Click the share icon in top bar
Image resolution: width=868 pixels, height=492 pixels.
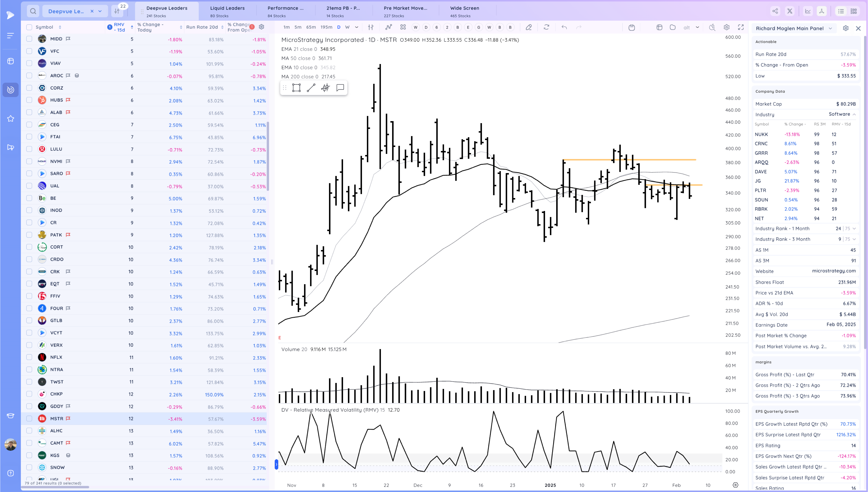[x=775, y=11]
